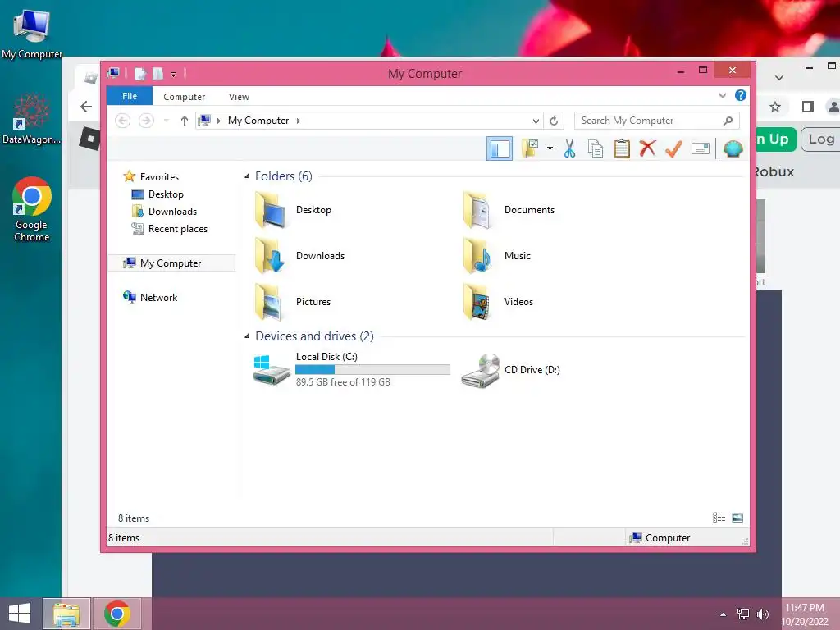Screen dimensions: 840x630
Task: Open the recent locations dropdown arrow
Action: [166, 121]
